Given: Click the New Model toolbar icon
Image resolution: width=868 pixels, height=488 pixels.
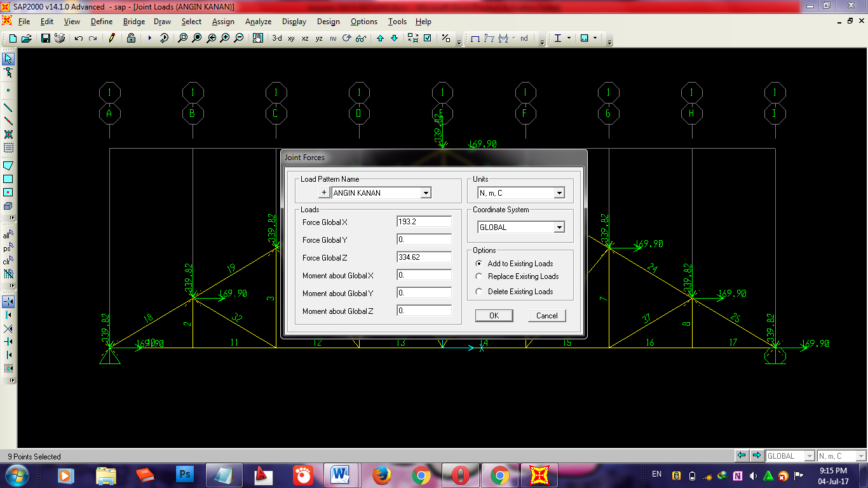Looking at the screenshot, I should pyautogui.click(x=13, y=38).
